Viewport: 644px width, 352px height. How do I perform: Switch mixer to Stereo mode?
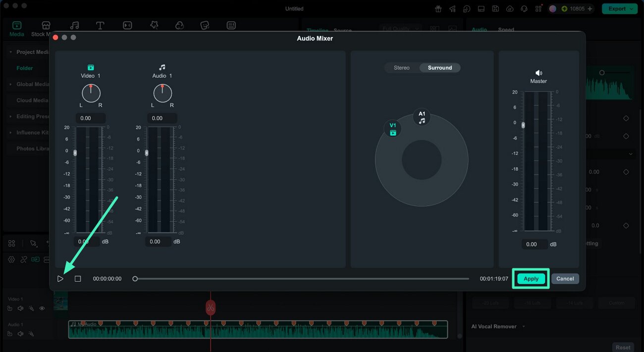[x=402, y=68]
